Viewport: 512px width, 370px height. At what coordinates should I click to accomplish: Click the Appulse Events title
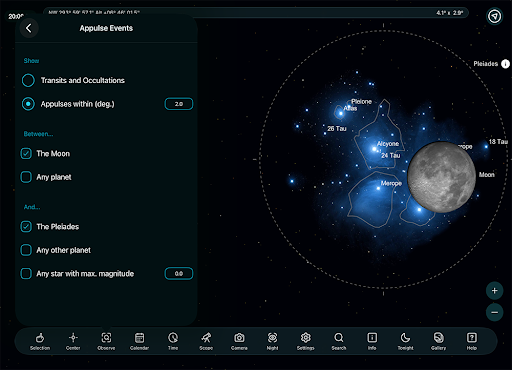(106, 28)
